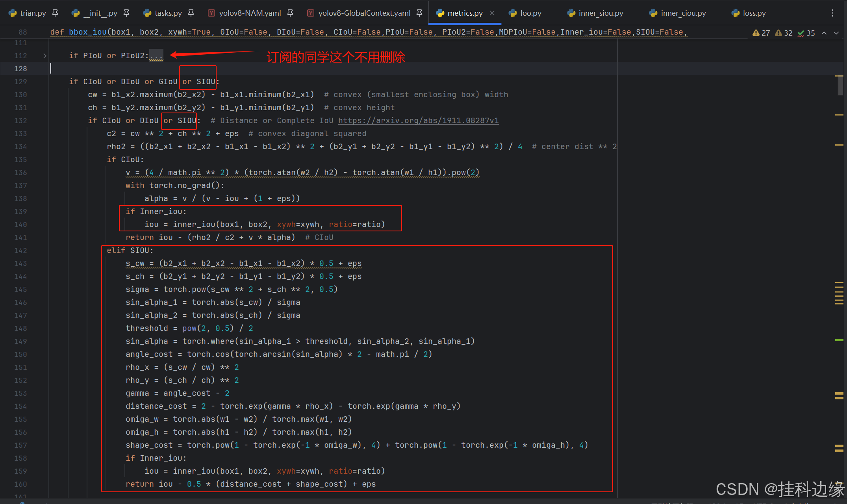This screenshot has width=847, height=504.
Task: Open the editor tabs kebab menu
Action: tap(832, 13)
